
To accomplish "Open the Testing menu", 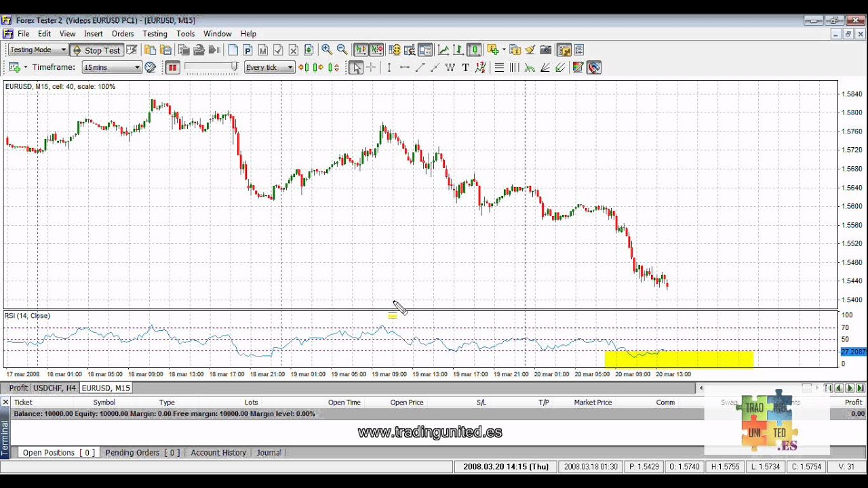I will pos(155,33).
